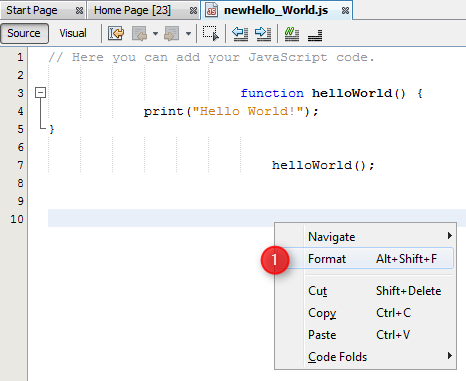The height and width of the screenshot is (381, 466).
Task: Click the "Hello World!" string on line 4
Action: (x=248, y=111)
